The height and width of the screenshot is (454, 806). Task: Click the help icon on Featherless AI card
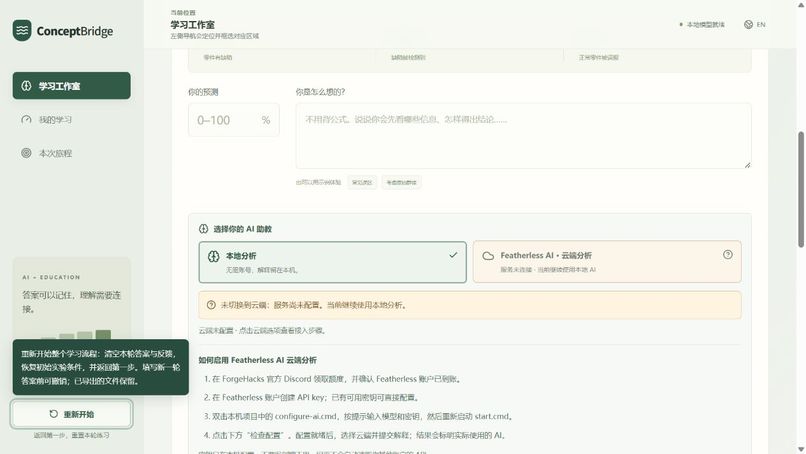coord(727,255)
